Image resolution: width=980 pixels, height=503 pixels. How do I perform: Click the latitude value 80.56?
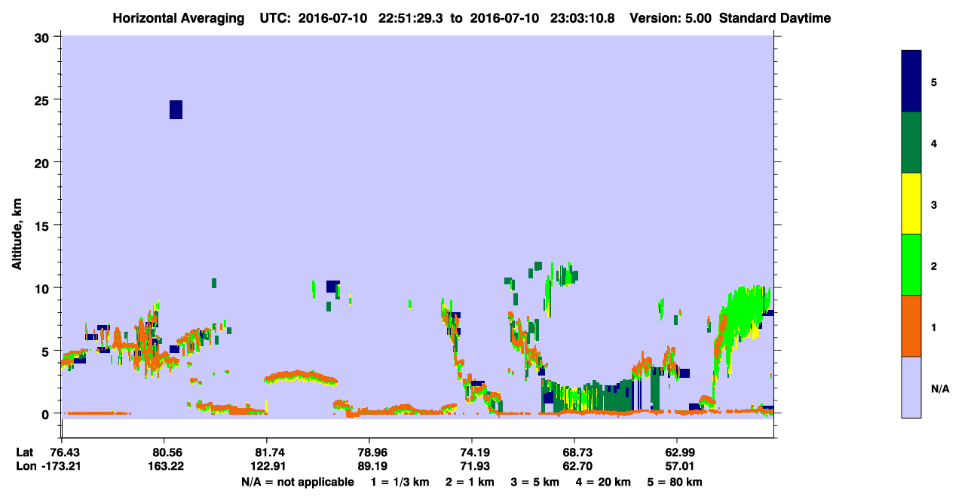tap(164, 452)
